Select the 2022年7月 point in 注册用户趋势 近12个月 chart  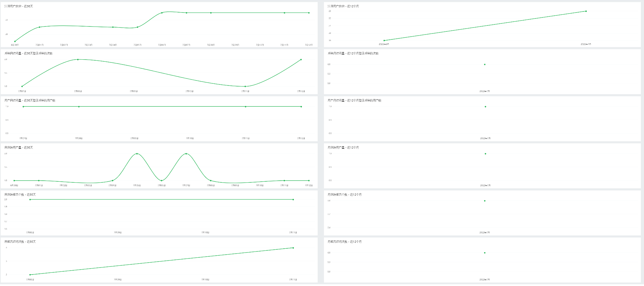pyautogui.click(x=586, y=11)
